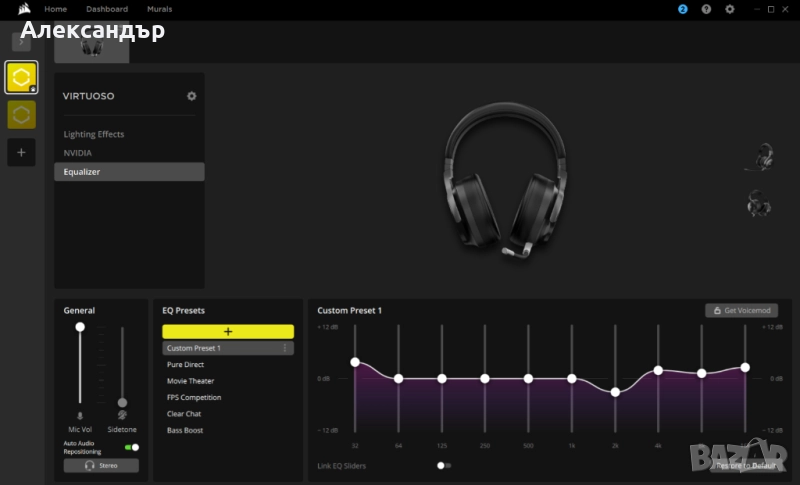Go to the Dashboard tab

click(107, 9)
